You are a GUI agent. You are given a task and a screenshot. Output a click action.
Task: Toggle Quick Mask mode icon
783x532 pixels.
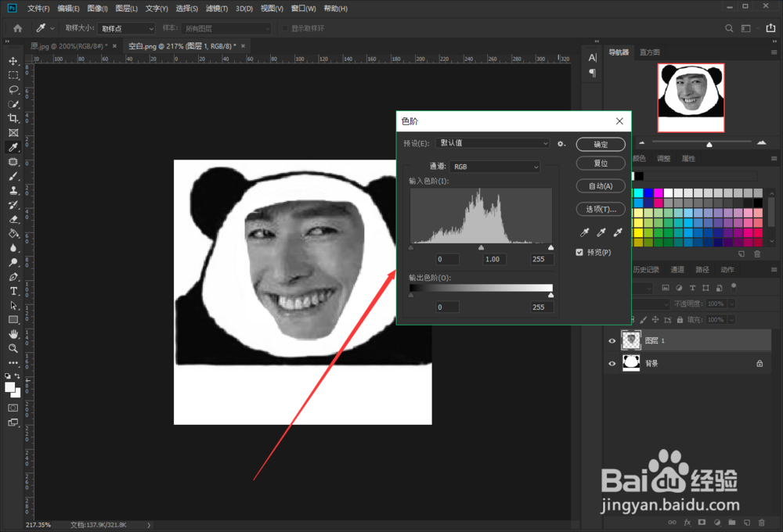(x=13, y=408)
